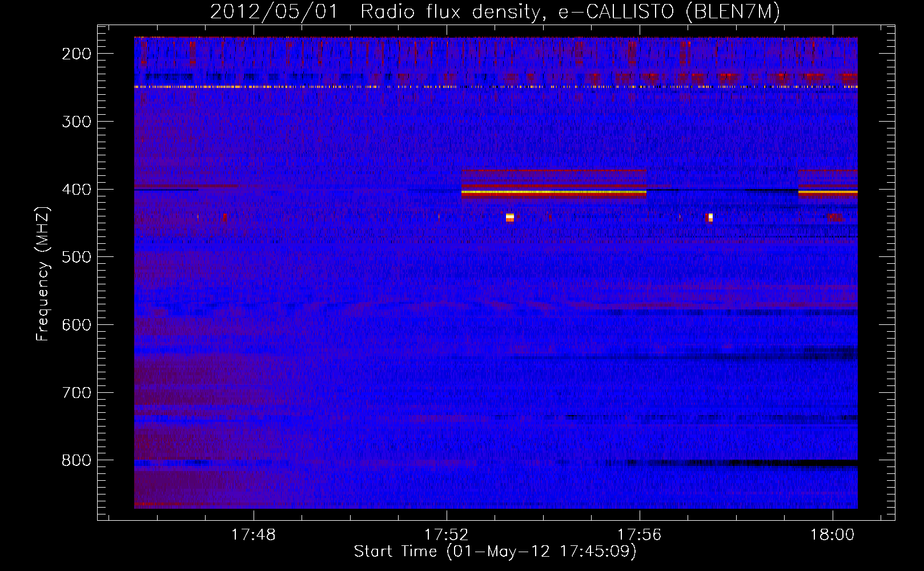This screenshot has height=571, width=924.
Task: Click the plot title 'Radio flux density, e-CALLISTO (BLEN7M)'
Action: point(571,12)
